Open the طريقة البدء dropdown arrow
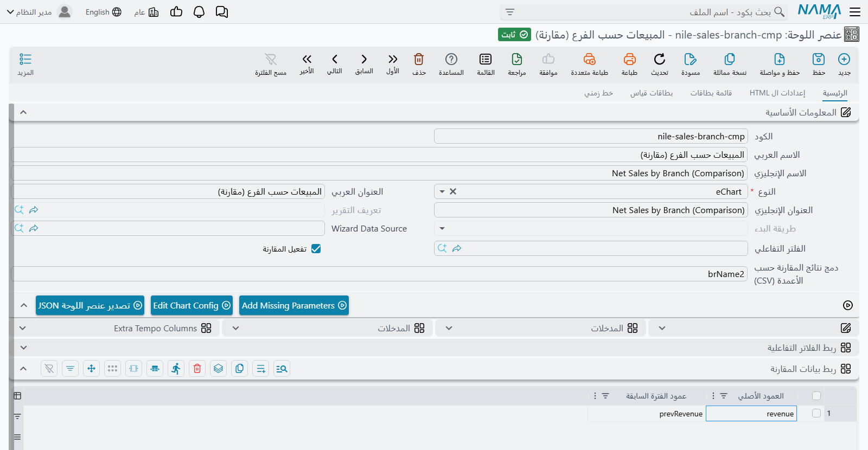The image size is (868, 450). click(442, 229)
